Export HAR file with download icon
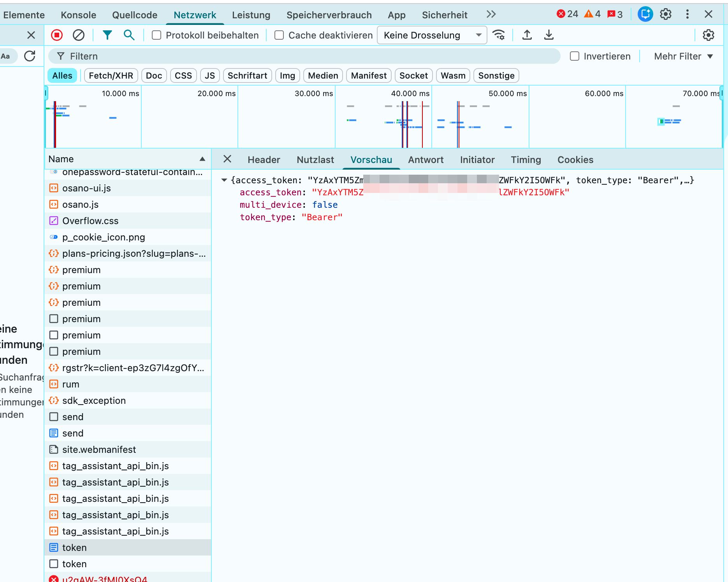 pos(549,35)
